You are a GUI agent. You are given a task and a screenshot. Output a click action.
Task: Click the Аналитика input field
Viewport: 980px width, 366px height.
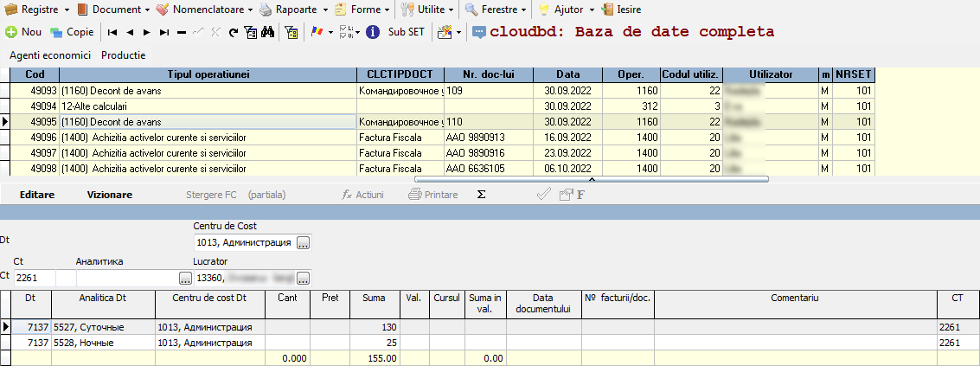[127, 278]
